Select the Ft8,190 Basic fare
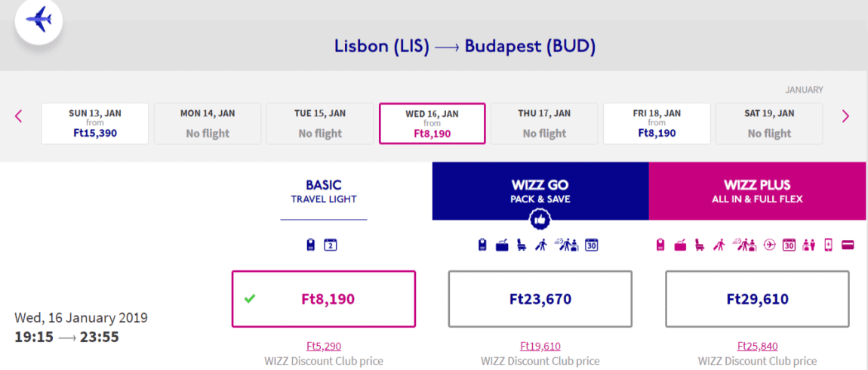The image size is (868, 370). coord(323,299)
